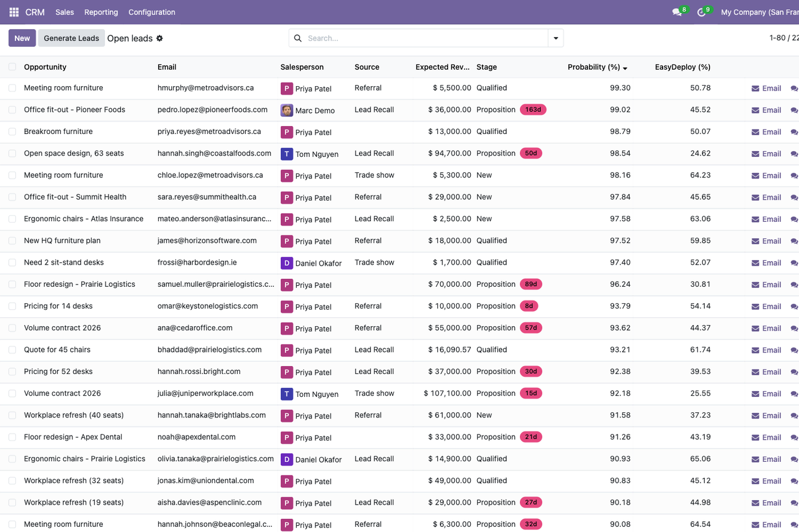Click Marc Demo avatar photo
Image resolution: width=799 pixels, height=532 pixels.
pos(286,110)
